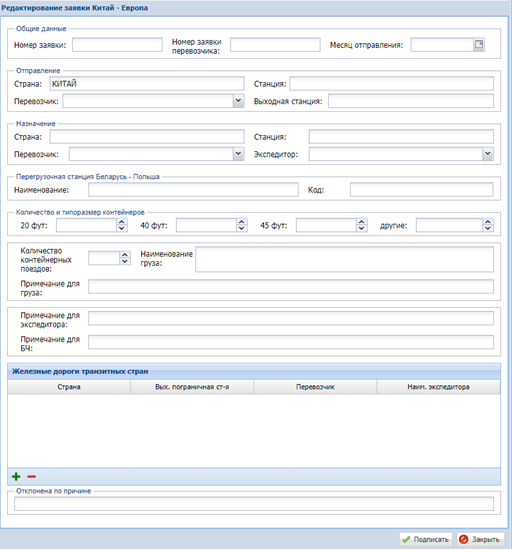Decrease the 40 фут container count
Viewport: 512px width, 549px height.
242,228
